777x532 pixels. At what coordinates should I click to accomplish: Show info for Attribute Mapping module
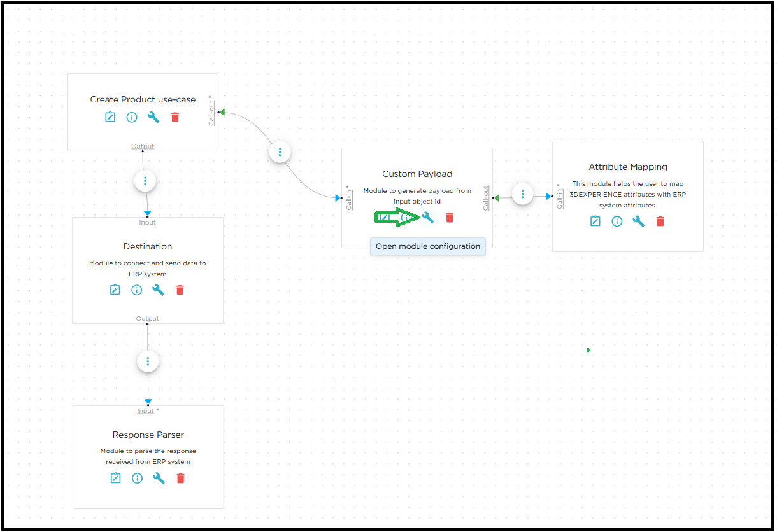coord(617,221)
